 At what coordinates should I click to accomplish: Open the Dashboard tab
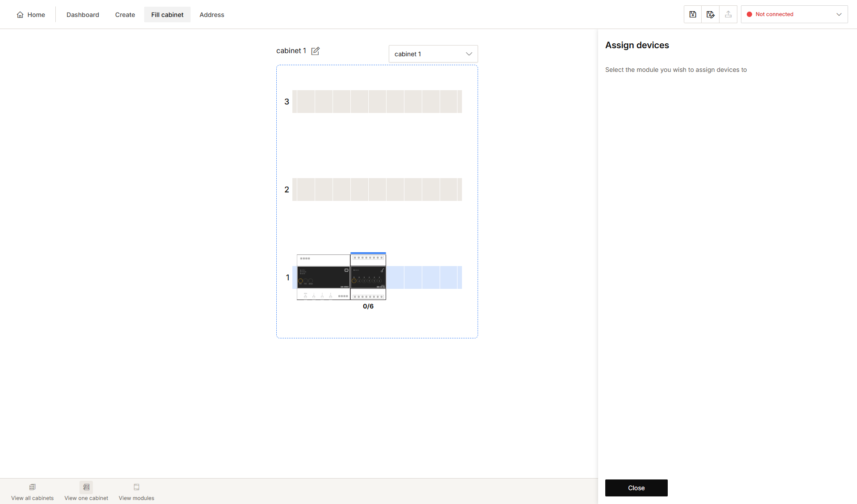(x=83, y=15)
